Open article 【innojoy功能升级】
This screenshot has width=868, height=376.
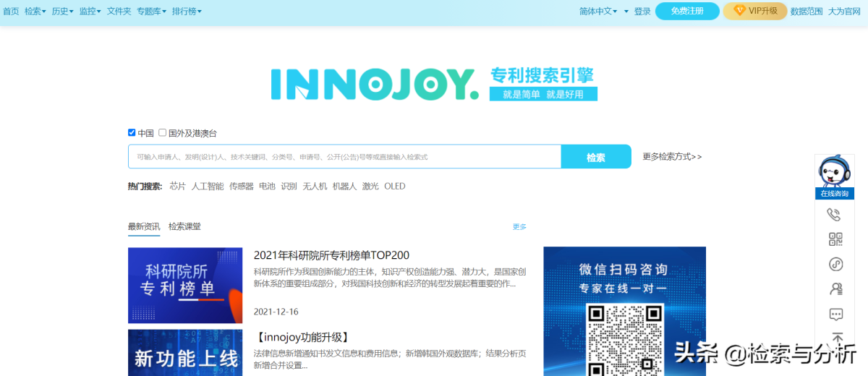pos(303,337)
